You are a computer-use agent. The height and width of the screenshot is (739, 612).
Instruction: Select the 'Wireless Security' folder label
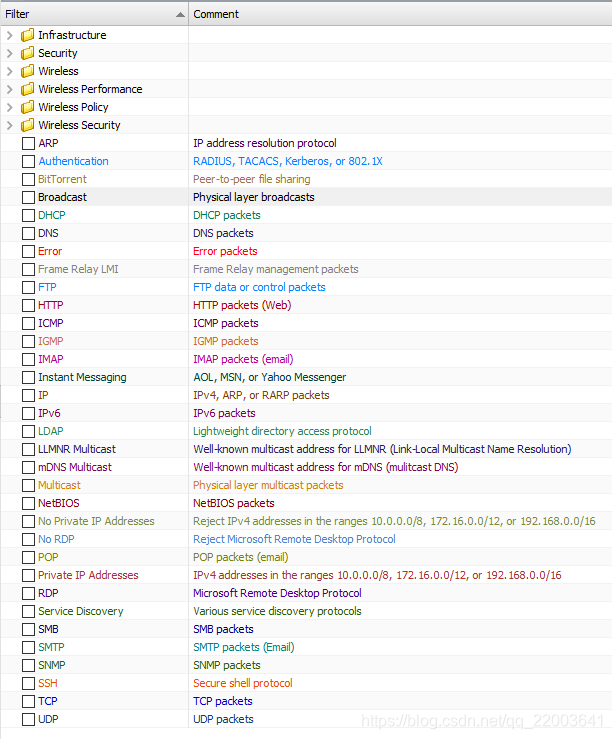click(x=79, y=125)
